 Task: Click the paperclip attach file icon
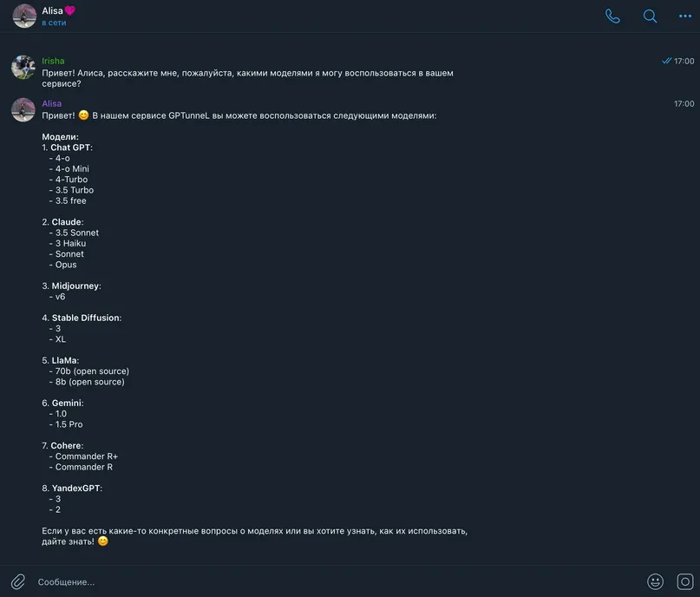coord(18,582)
